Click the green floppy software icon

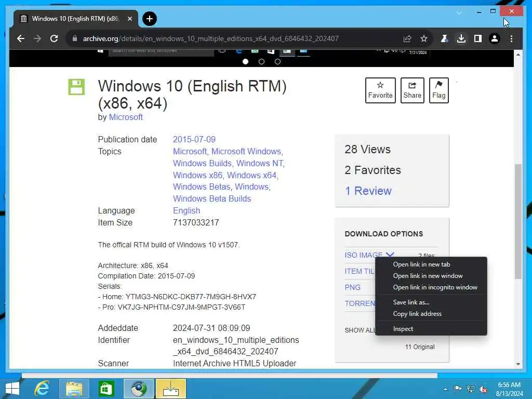(76, 87)
